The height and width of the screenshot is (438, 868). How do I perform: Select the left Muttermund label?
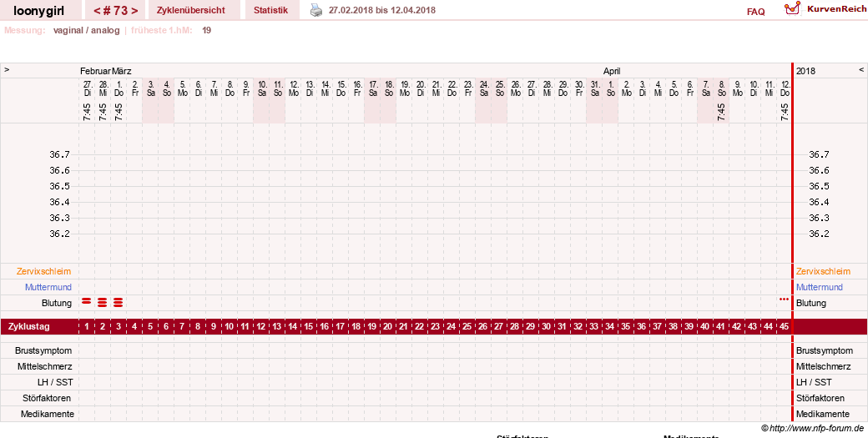pyautogui.click(x=48, y=287)
